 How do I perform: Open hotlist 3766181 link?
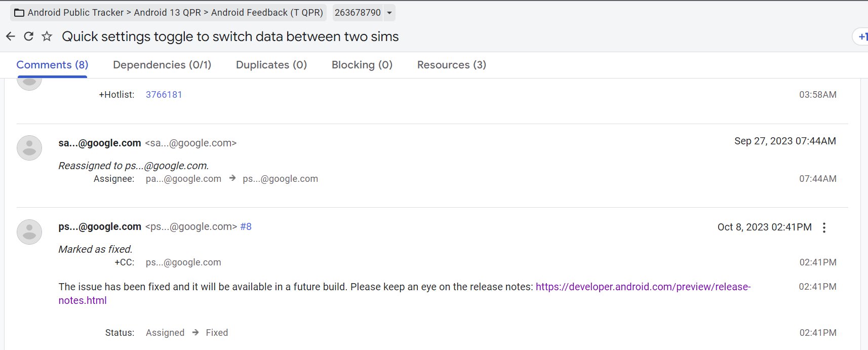[164, 95]
